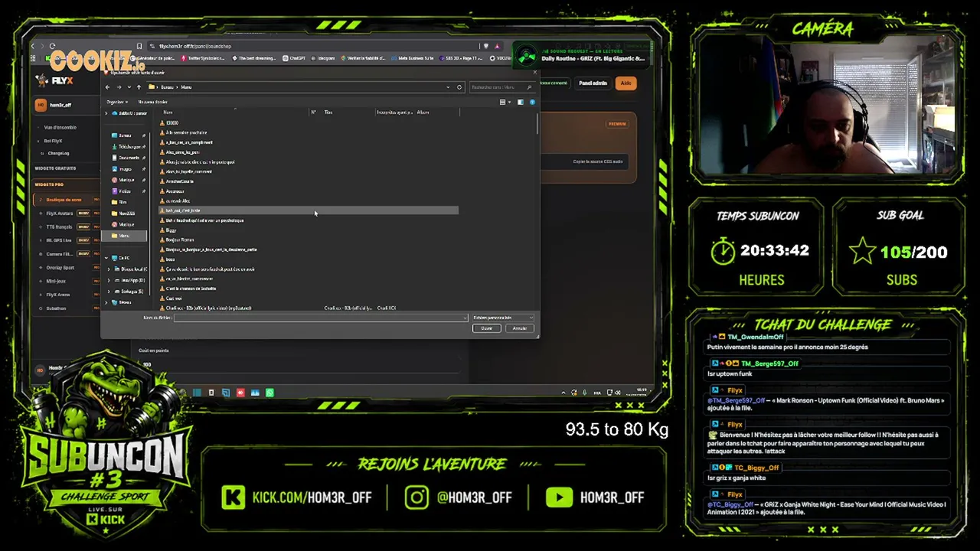Reload the page in the browser
Viewport: 980px width, 551px height.
[x=52, y=46]
